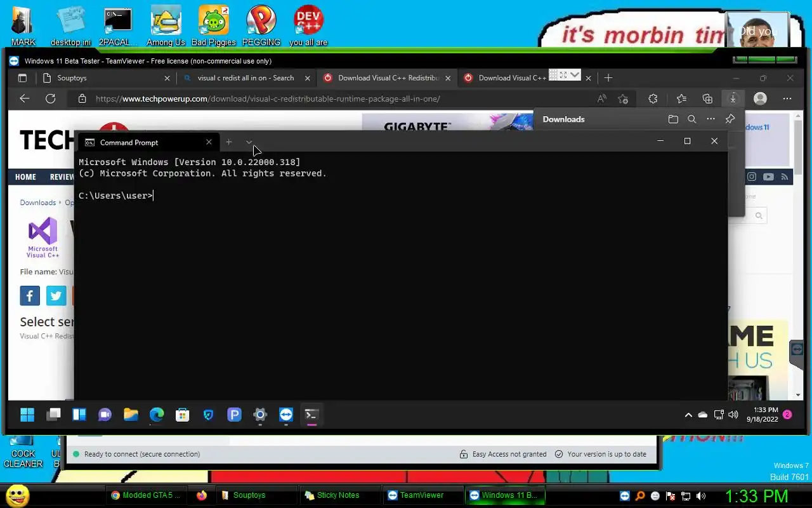This screenshot has height=508, width=812.
Task: Open TeamViewer host taskbar item
Action: pyautogui.click(x=422, y=495)
